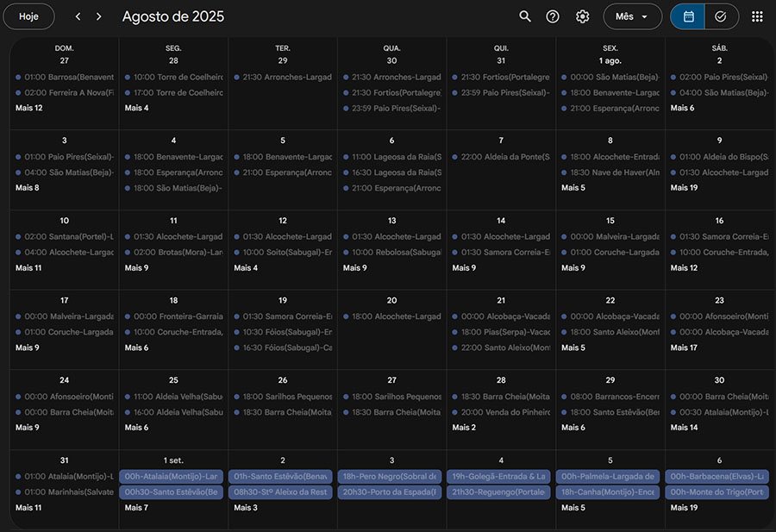Viewport: 776px width, 532px height.
Task: Open 21:30 Arronches-Largada on Tuesday 29
Action: point(283,78)
